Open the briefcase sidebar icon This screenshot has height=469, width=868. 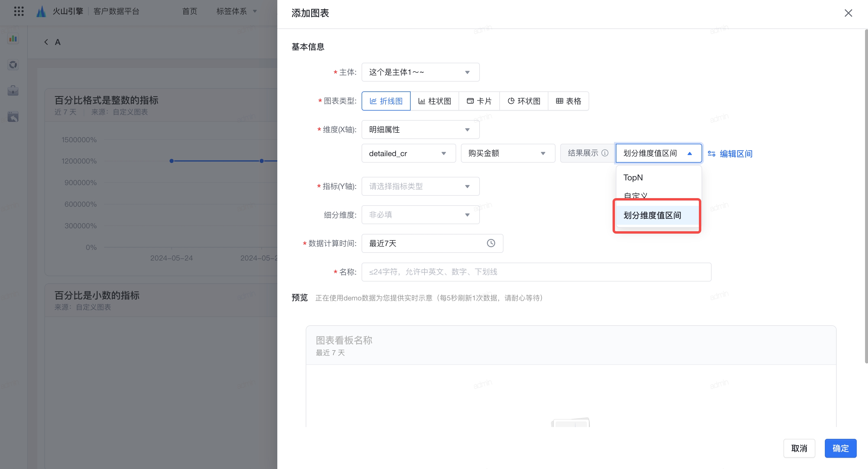click(13, 90)
